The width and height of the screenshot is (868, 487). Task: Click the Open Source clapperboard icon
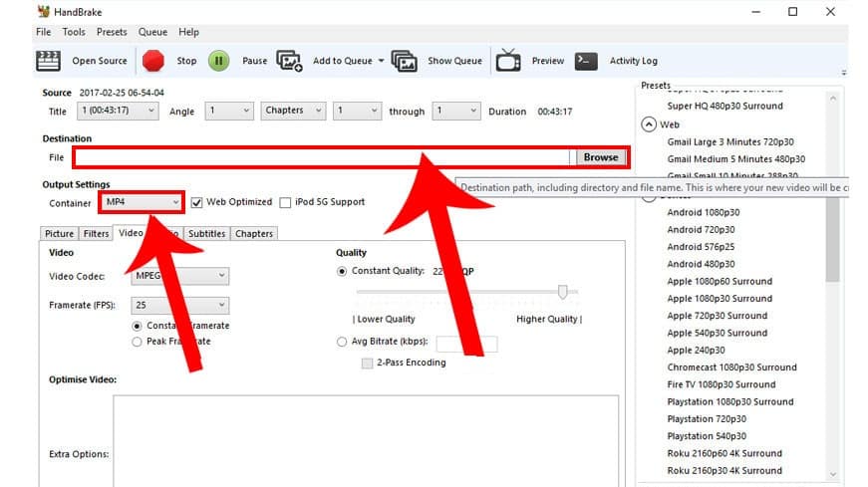click(x=48, y=61)
